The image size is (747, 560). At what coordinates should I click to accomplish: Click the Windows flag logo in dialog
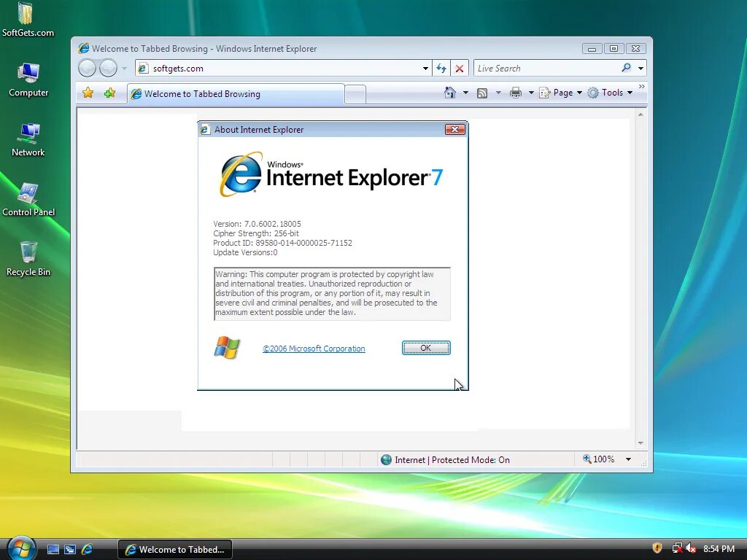click(227, 347)
